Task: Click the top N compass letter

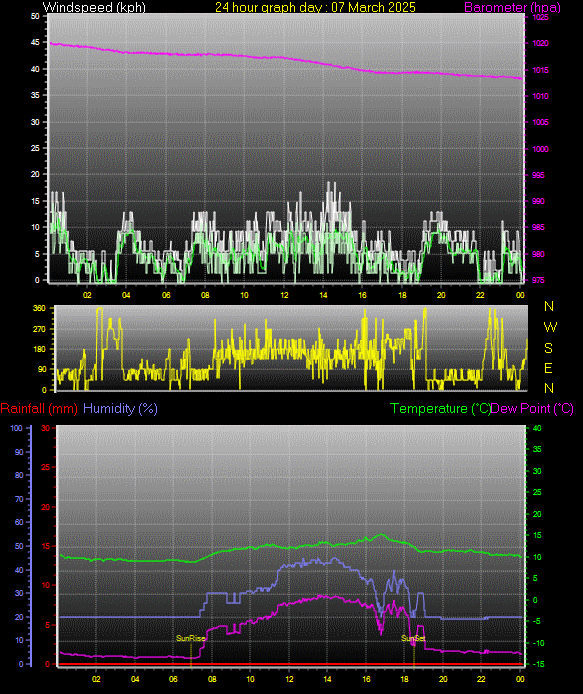Action: (549, 306)
